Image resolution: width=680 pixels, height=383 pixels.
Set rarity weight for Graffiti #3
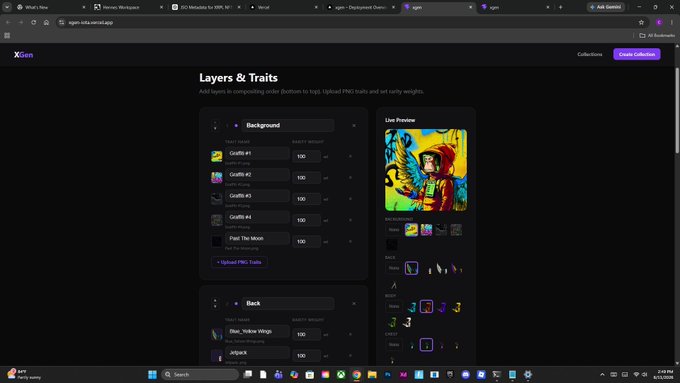[x=306, y=199]
